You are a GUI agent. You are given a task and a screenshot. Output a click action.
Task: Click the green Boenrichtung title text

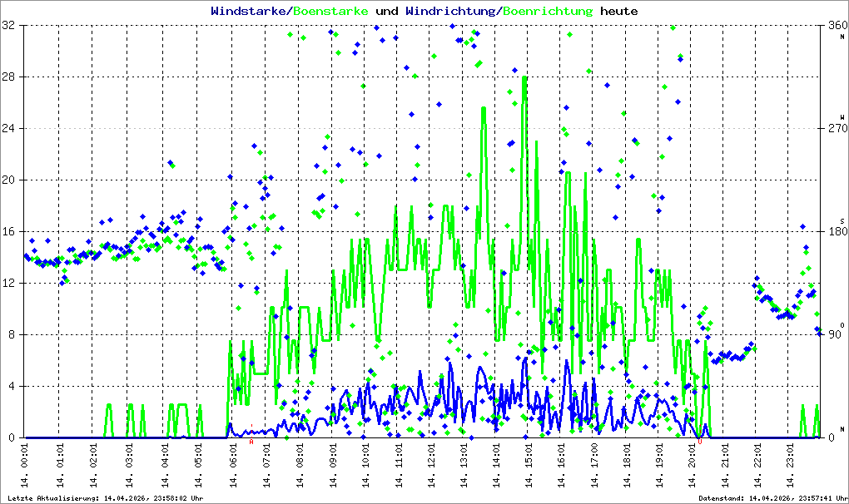(548, 11)
